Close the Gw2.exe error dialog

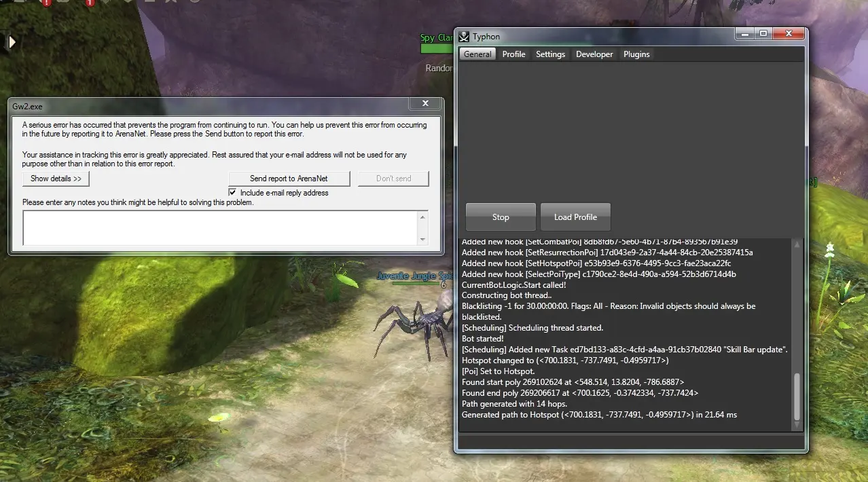425,103
